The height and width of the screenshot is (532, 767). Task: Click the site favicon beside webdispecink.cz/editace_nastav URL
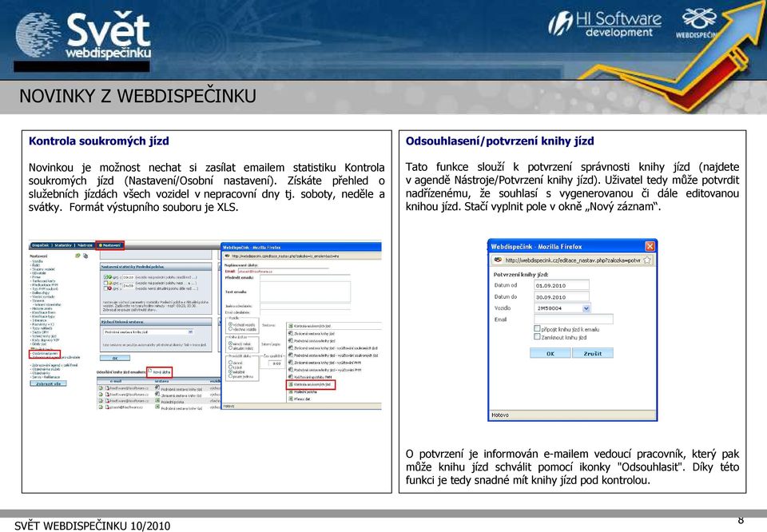point(498,260)
